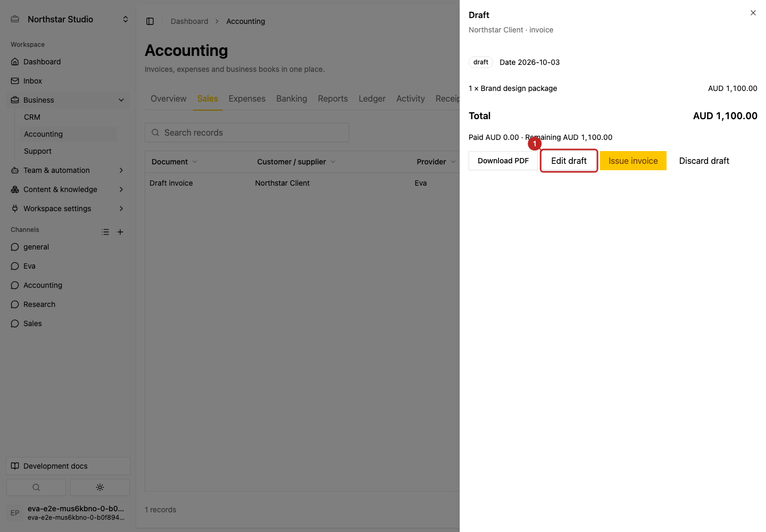Viewport: 766px width, 532px height.
Task: Open the Dashboard home icon
Action: point(15,62)
